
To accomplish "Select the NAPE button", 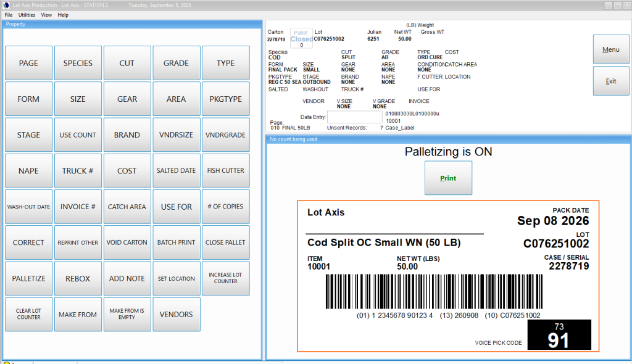I will click(28, 170).
